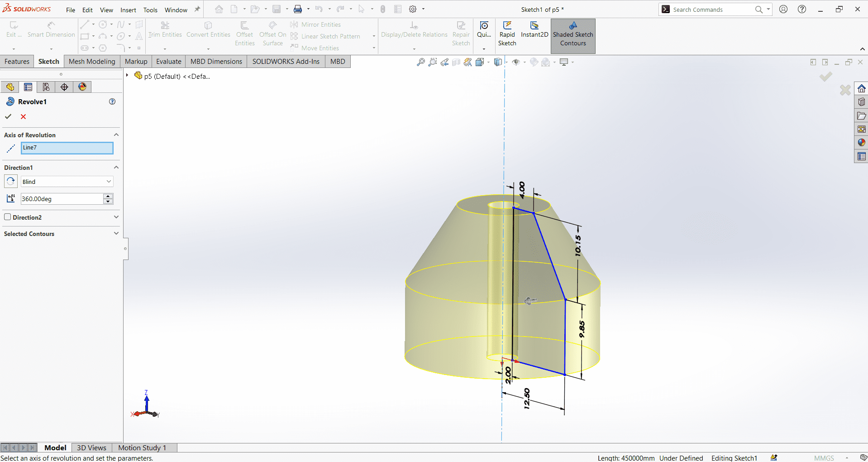Open the Design Library pane
The width and height of the screenshot is (868, 462).
coord(861,102)
